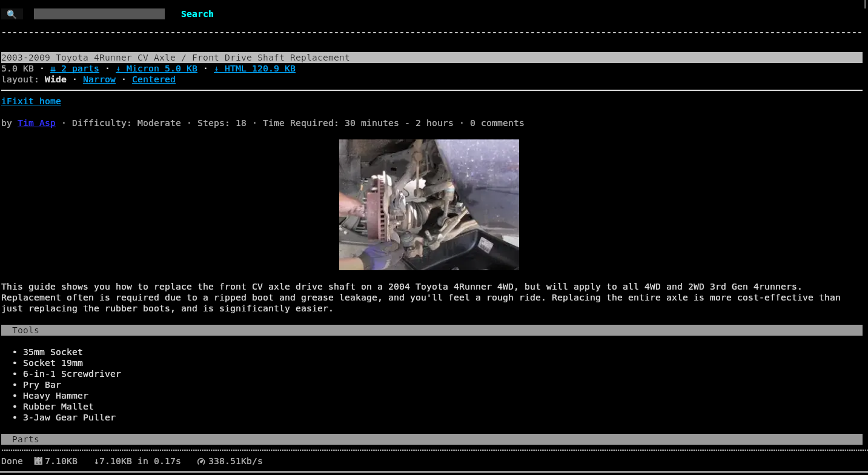Image resolution: width=868 pixels, height=475 pixels.
Task: Download the HTML 120.9 KB version
Action: point(254,68)
